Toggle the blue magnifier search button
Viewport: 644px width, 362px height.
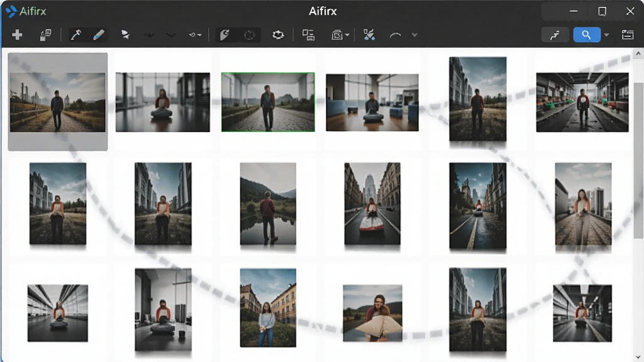(x=587, y=35)
